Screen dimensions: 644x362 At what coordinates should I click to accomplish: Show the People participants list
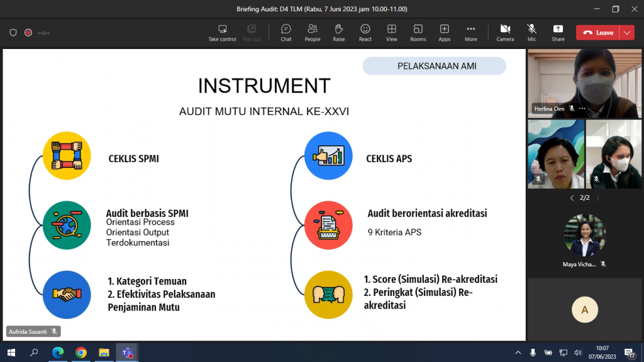(312, 32)
